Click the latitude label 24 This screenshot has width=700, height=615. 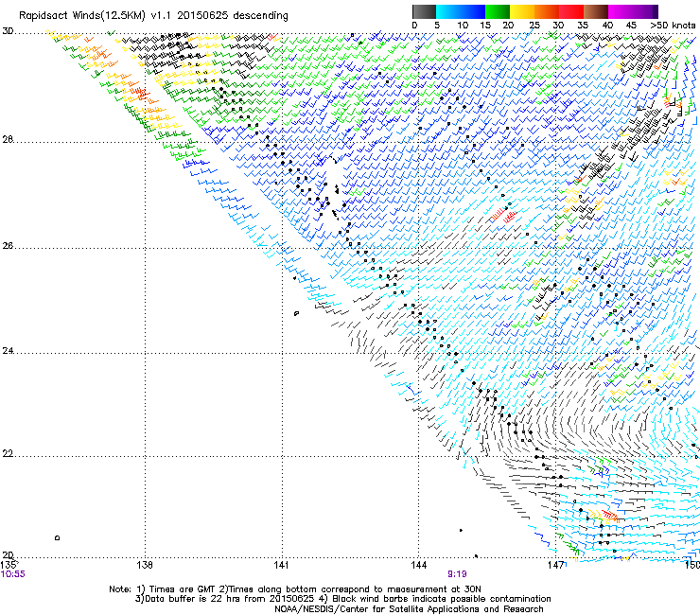pos(8,351)
